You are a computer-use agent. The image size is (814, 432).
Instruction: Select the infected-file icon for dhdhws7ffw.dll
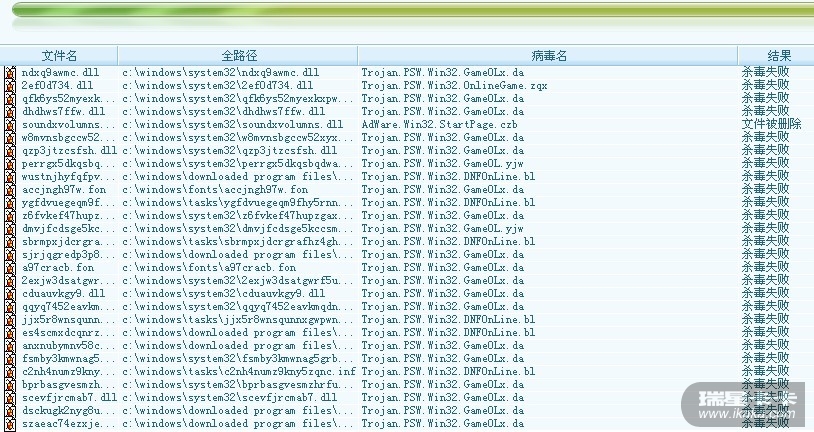pos(10,112)
